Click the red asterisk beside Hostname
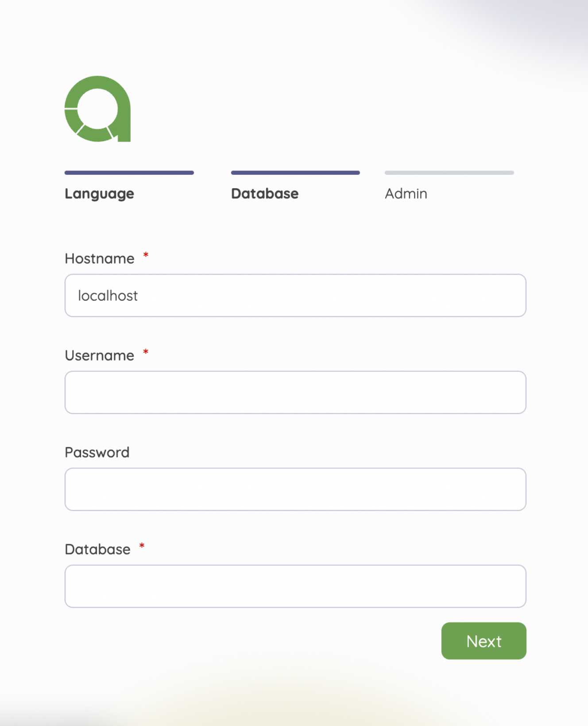Screen dimensions: 588x726 146,255
